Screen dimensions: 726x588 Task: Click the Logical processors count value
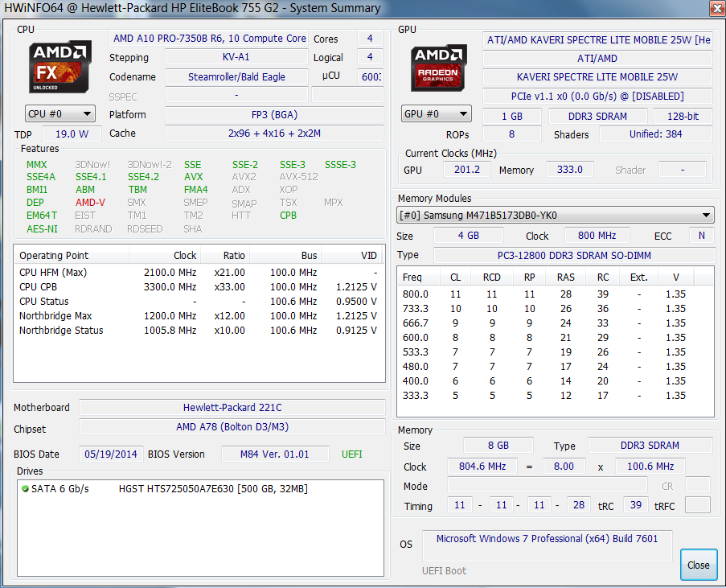[x=370, y=57]
